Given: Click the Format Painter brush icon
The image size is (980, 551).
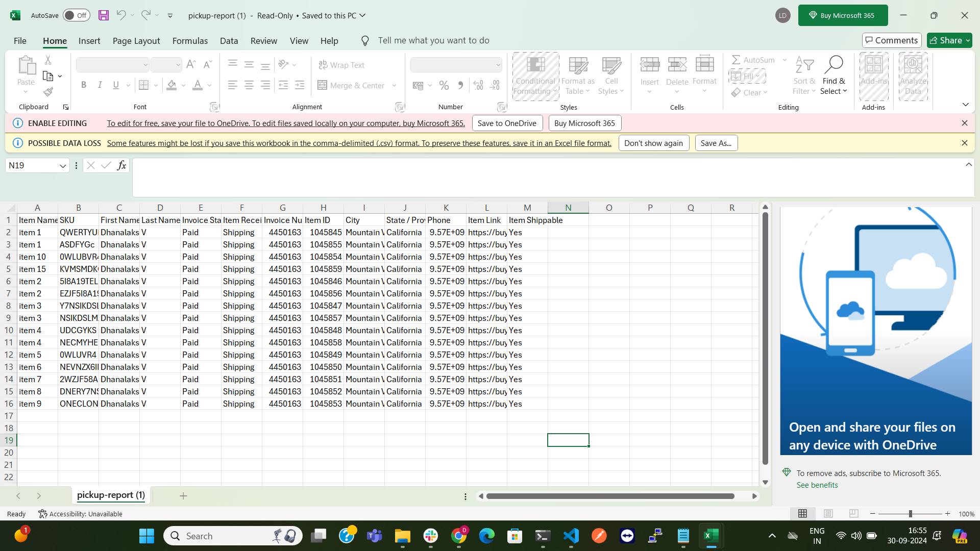Looking at the screenshot, I should pyautogui.click(x=48, y=92).
